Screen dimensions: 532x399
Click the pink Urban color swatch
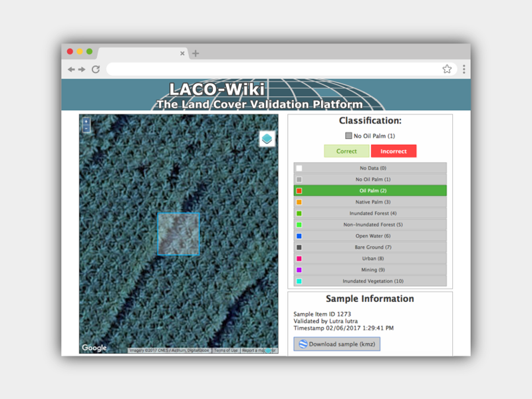299,259
